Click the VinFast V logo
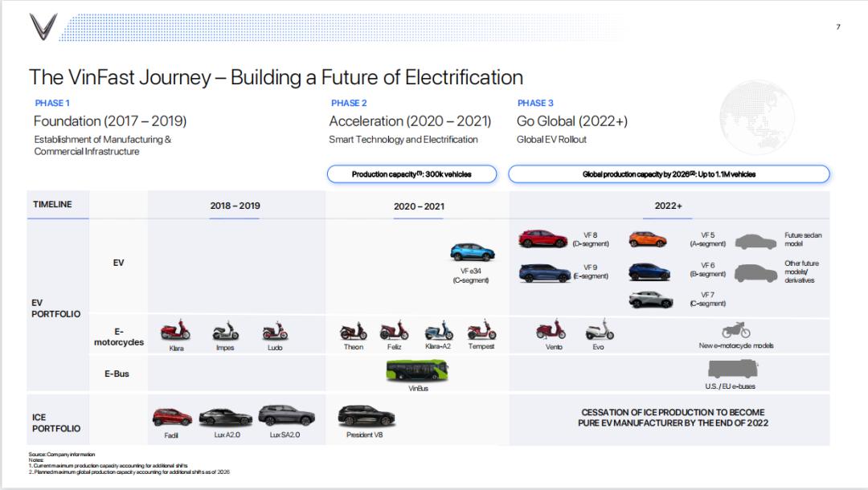 click(x=43, y=27)
